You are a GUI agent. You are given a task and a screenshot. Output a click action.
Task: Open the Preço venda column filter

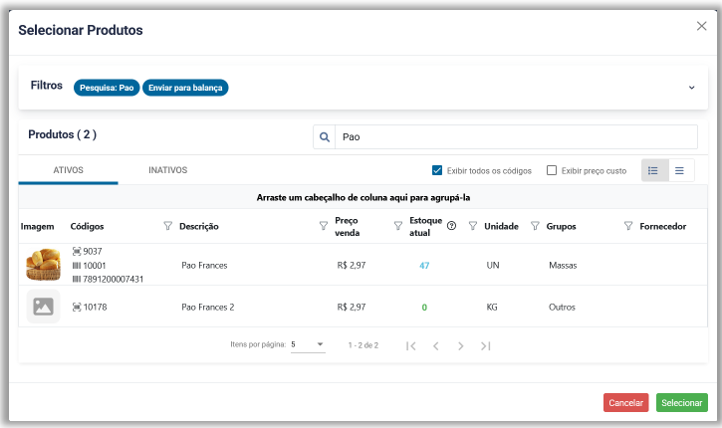[x=398, y=226]
